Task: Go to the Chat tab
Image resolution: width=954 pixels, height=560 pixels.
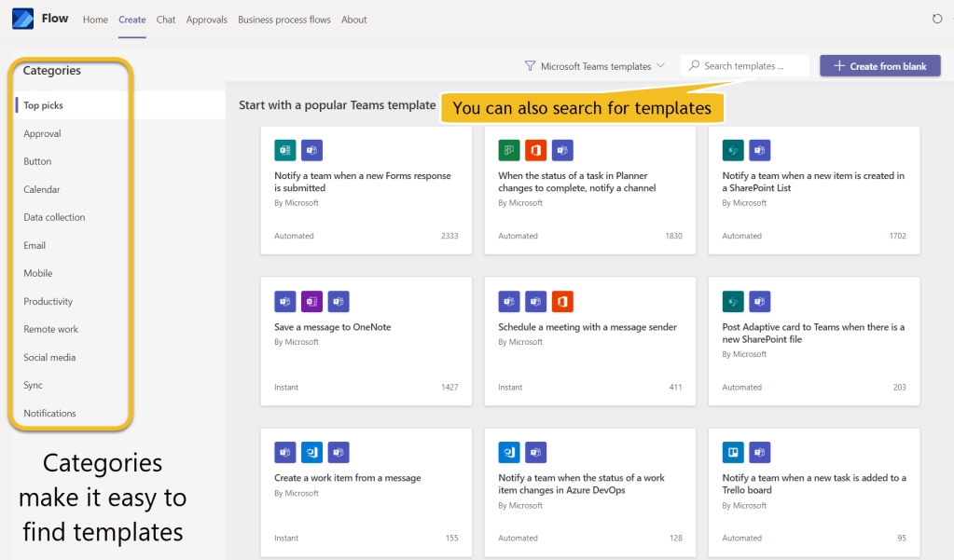Action: (166, 20)
